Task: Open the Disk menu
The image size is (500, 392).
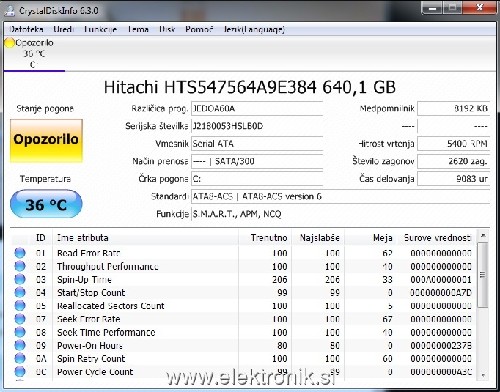Action: tap(167, 29)
